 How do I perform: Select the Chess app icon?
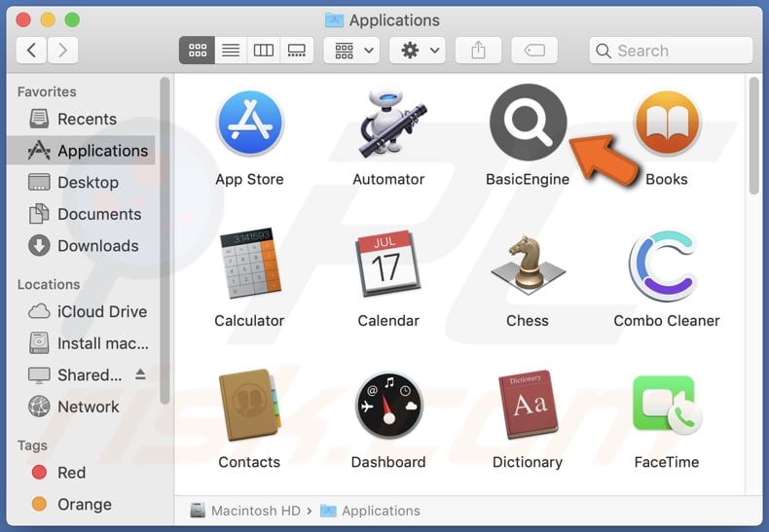pos(529,265)
